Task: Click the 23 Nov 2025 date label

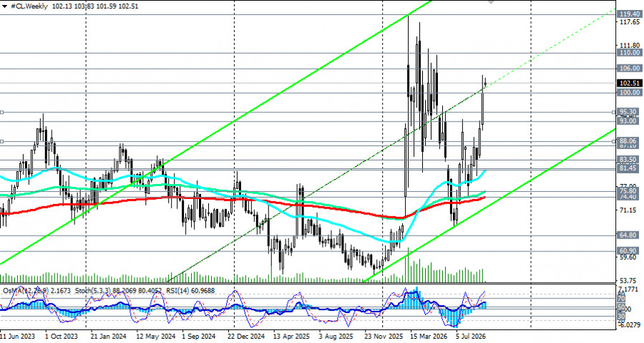Action: 384,337
